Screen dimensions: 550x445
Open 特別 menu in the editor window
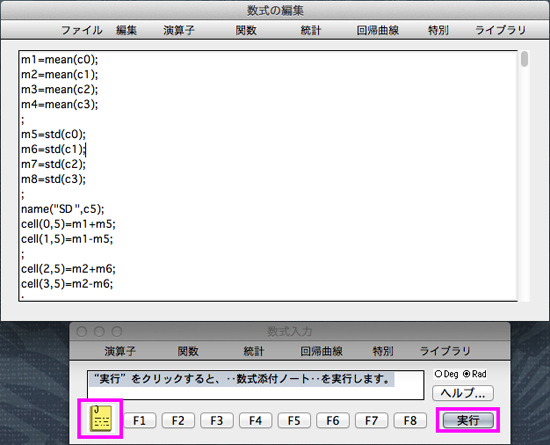click(438, 31)
